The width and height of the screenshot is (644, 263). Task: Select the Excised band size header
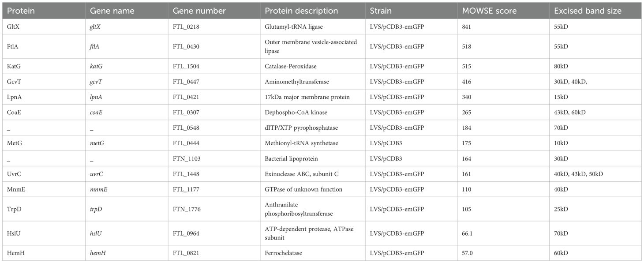tap(588, 11)
